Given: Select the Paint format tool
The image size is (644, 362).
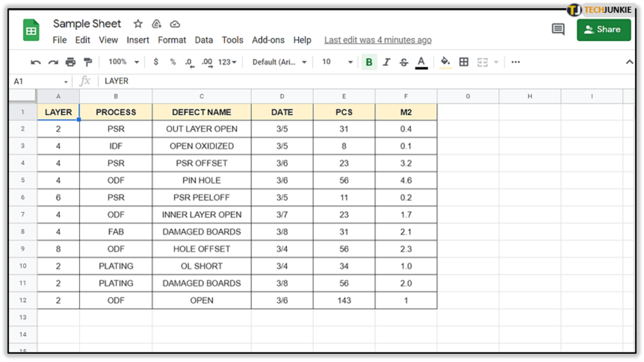Looking at the screenshot, I should 88,61.
